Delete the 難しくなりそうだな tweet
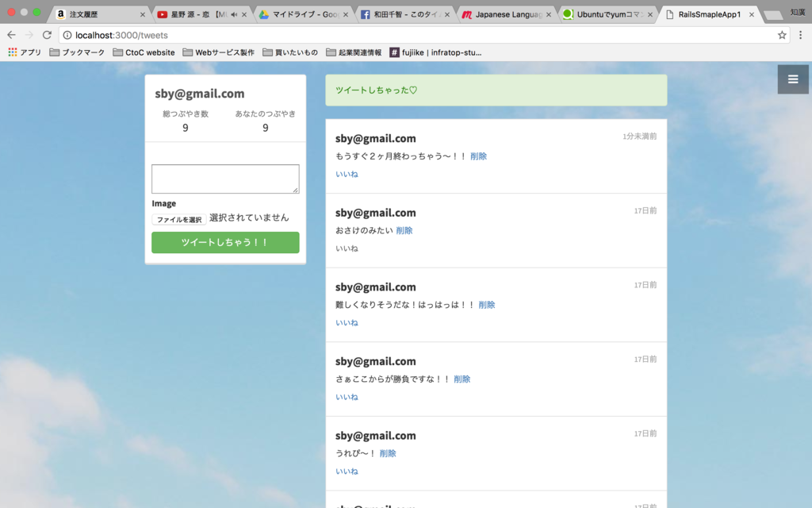This screenshot has width=812, height=508. click(x=487, y=305)
